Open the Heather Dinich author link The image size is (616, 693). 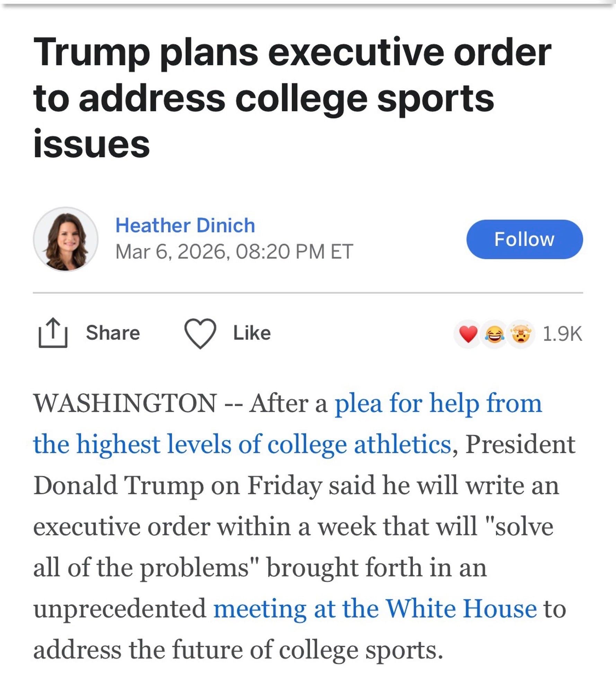[185, 226]
